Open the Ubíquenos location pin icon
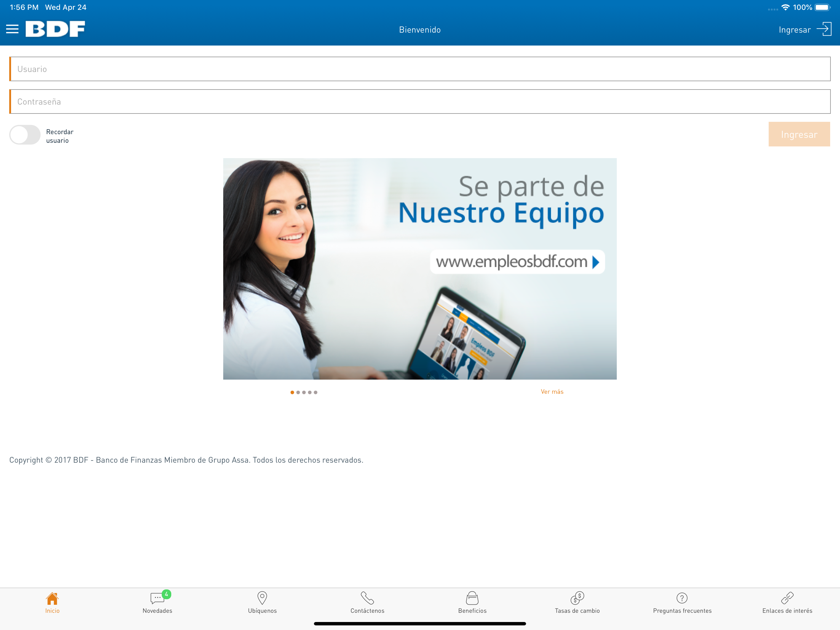840x630 pixels. pyautogui.click(x=262, y=598)
